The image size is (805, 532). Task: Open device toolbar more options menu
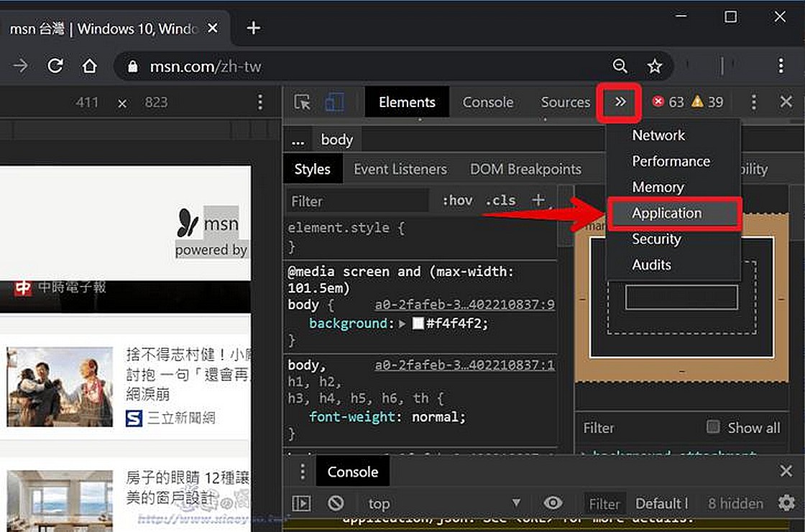tap(260, 102)
